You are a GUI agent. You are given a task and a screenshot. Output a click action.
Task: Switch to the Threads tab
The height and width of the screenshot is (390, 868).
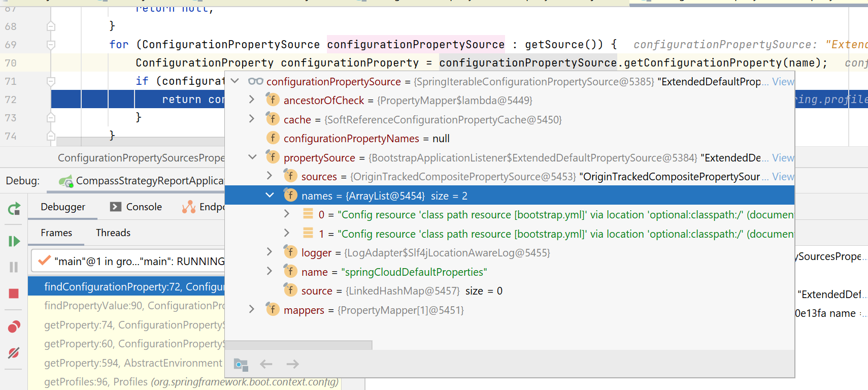click(113, 233)
